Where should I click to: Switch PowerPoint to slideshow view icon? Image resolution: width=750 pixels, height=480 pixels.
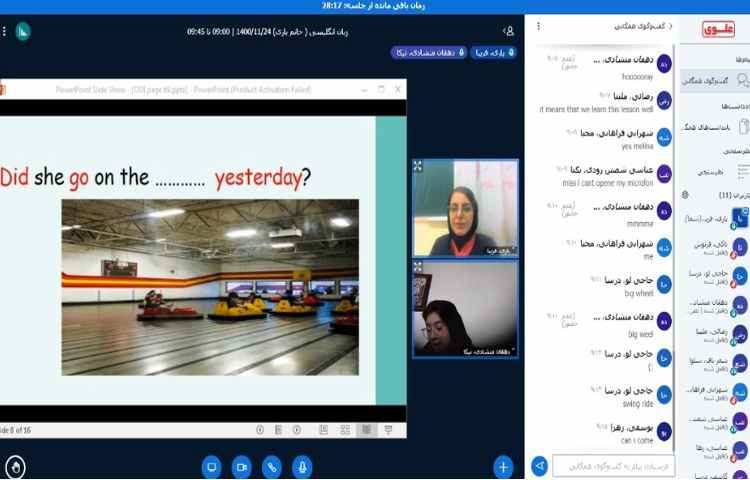366,429
